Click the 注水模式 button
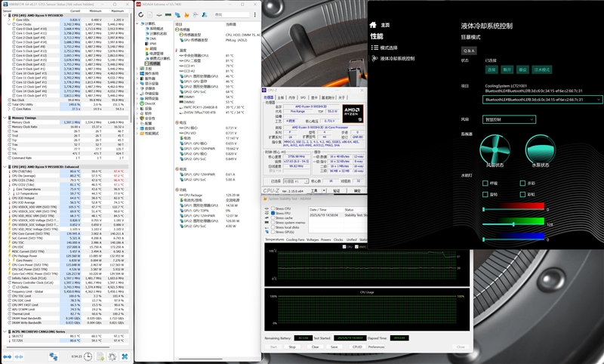The height and width of the screenshot is (364, 604). coord(542,69)
